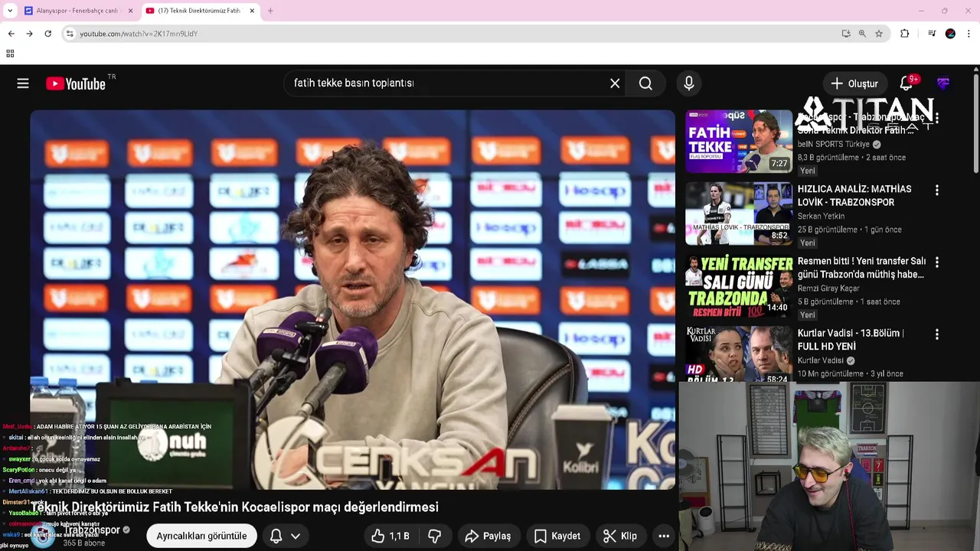Open beIN SPORTS Türkiye channel link

click(834, 144)
